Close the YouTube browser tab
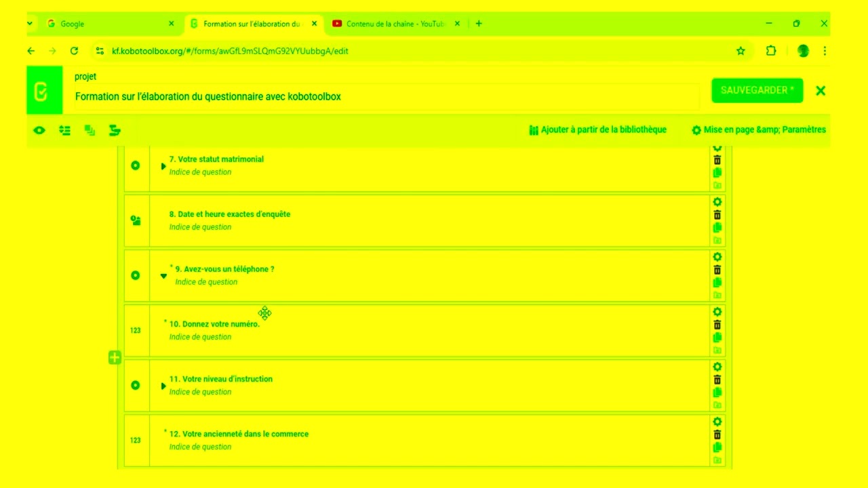The width and height of the screenshot is (868, 488). coord(457,24)
